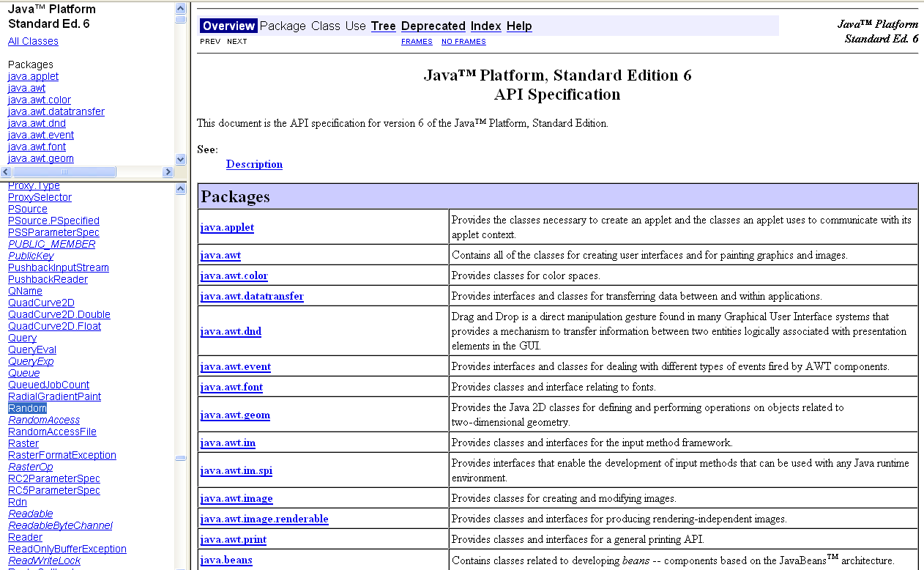This screenshot has width=924, height=570.
Task: Open the RC2ParameterSpec class
Action: coord(54,478)
